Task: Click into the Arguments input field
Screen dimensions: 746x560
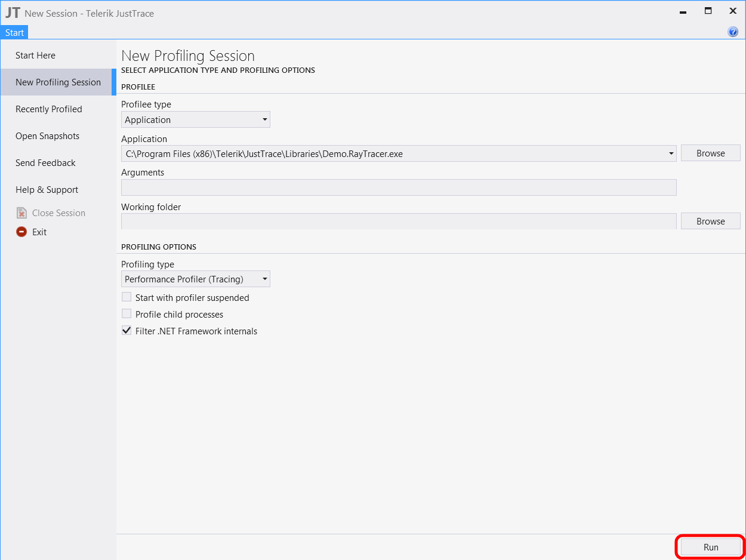Action: [399, 187]
